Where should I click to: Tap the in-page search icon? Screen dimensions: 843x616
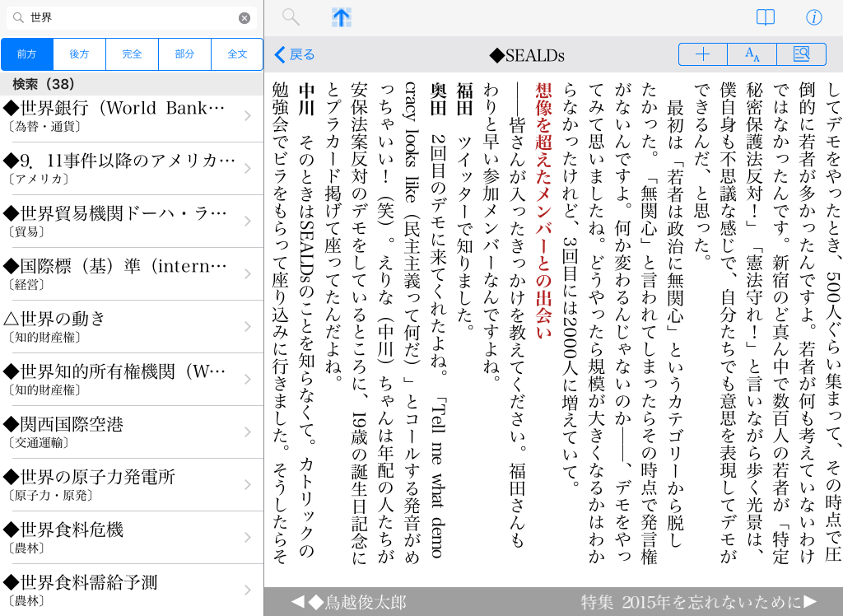[x=801, y=54]
